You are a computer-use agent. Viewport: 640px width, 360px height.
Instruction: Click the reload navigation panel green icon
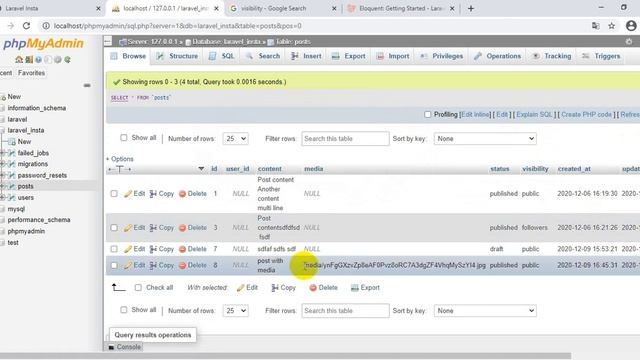67,60
